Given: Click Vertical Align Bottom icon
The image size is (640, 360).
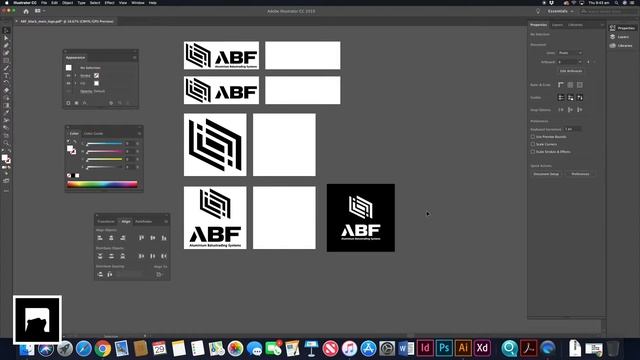Looking at the screenshot, I should click(x=164, y=238).
